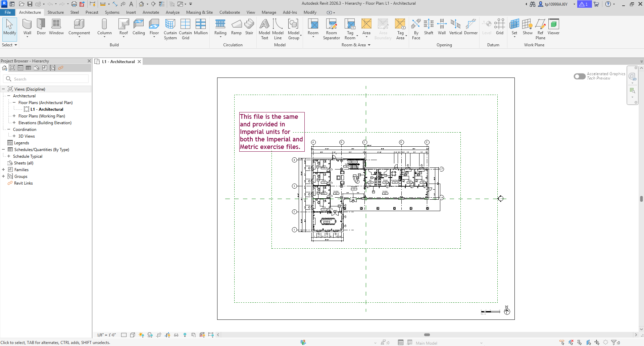644x346 pixels.
Task: Select the Wall tool in the Build panel
Action: 27,28
